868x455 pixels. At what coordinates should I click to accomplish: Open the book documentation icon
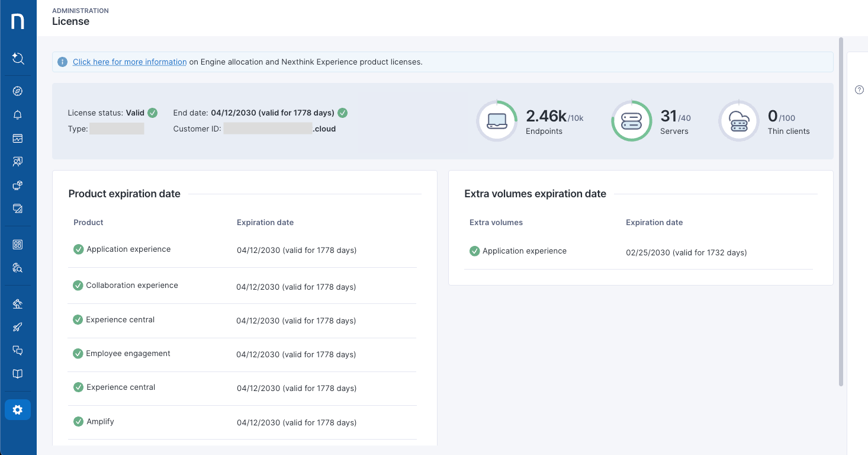coord(18,374)
